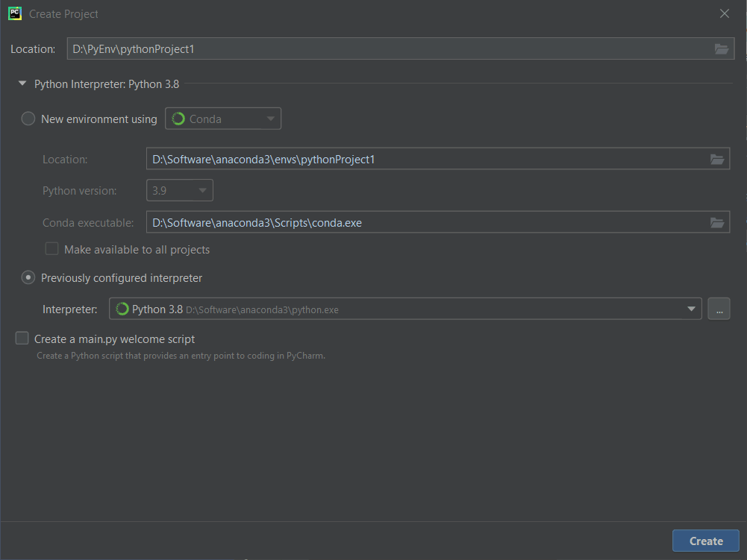Click the Create button
The height and width of the screenshot is (560, 747).
[705, 541]
